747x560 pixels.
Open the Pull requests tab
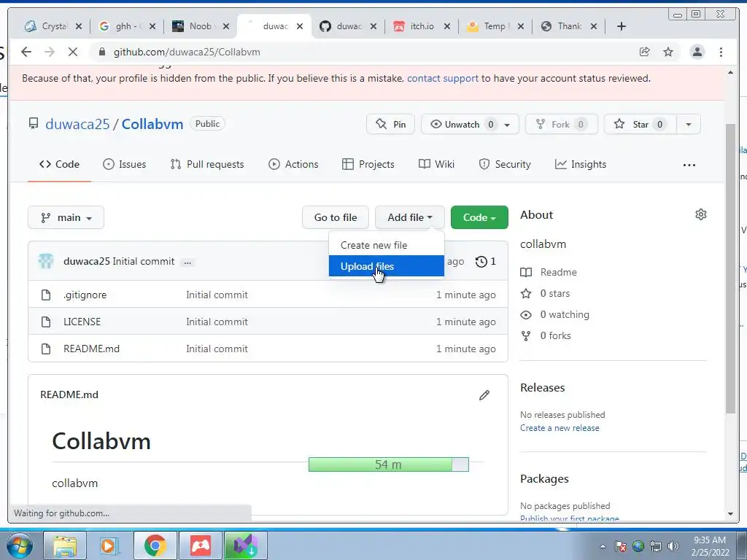pyautogui.click(x=206, y=164)
